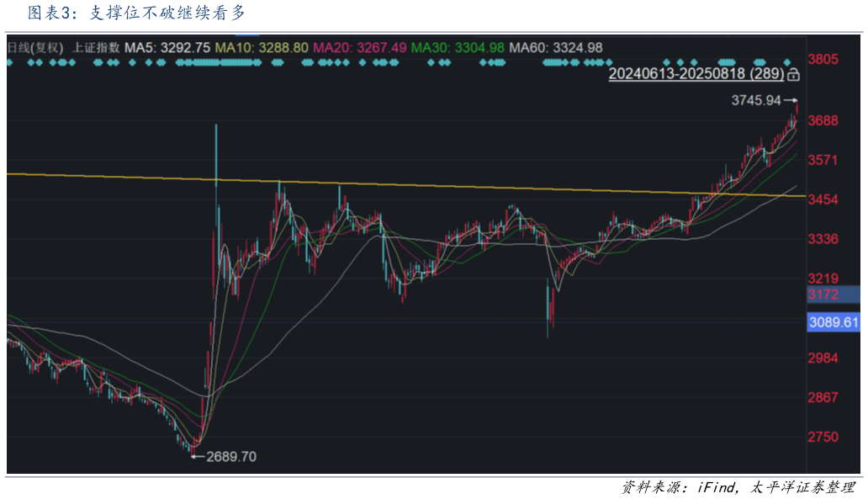
Task: Toggle the MA20 moving average line
Action: (360, 48)
